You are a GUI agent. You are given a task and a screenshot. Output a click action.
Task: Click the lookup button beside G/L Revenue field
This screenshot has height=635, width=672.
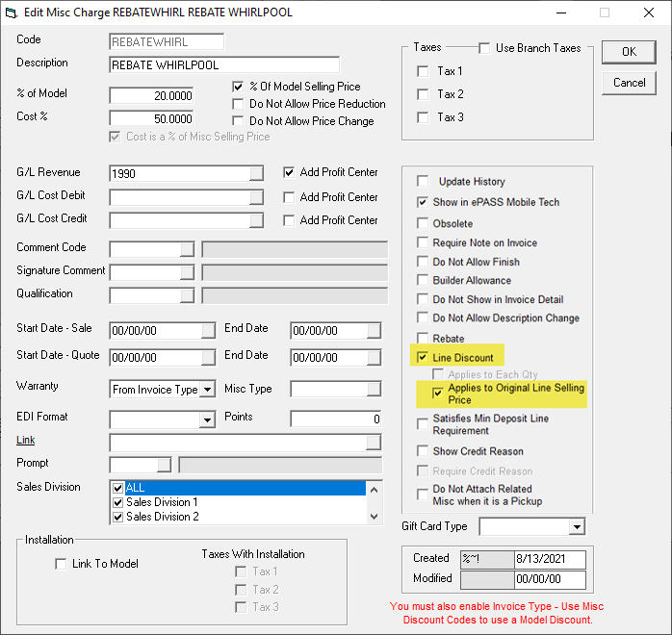click(256, 174)
